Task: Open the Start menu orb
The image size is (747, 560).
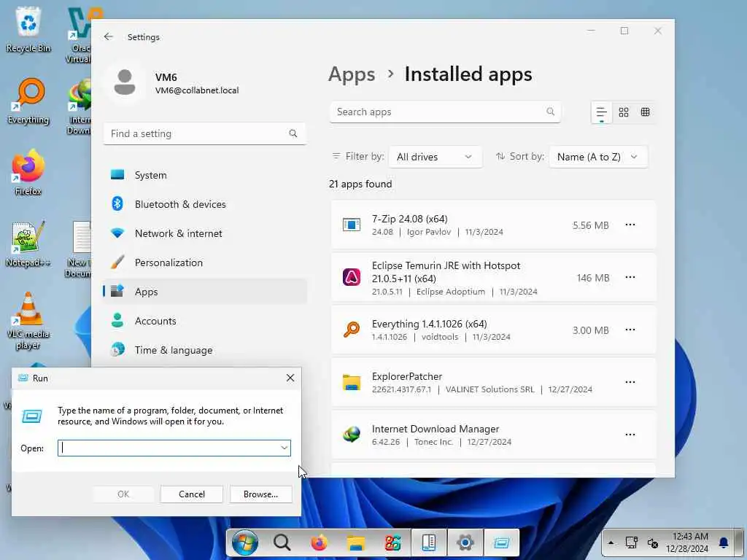Action: coord(245,542)
